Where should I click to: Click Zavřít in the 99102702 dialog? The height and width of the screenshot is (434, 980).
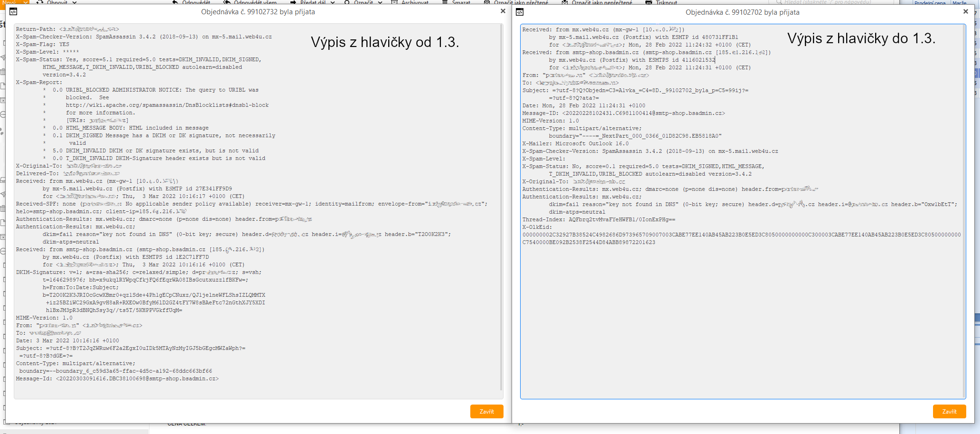click(x=949, y=412)
